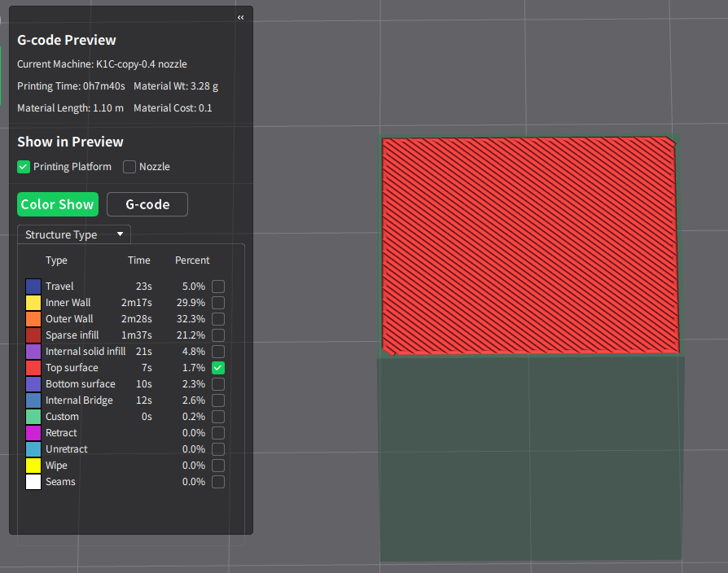This screenshot has width=728, height=573.
Task: Click the white Seams color swatch
Action: click(33, 482)
